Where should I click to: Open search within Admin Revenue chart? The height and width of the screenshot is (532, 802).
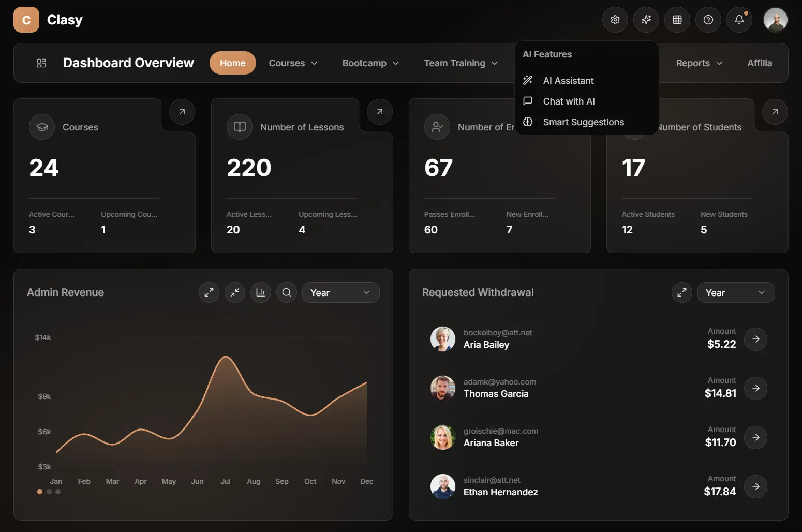click(286, 292)
